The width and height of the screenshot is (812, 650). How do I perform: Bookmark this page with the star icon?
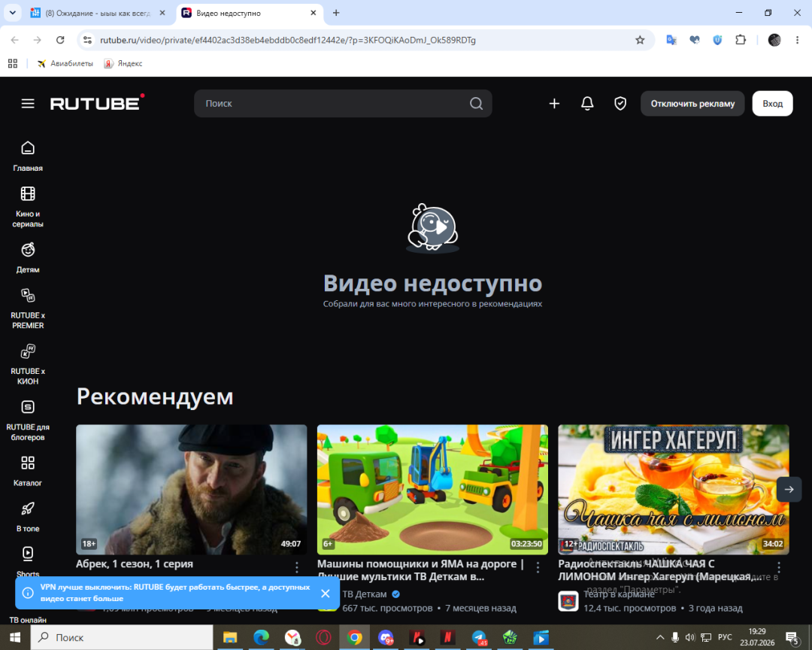coord(640,40)
